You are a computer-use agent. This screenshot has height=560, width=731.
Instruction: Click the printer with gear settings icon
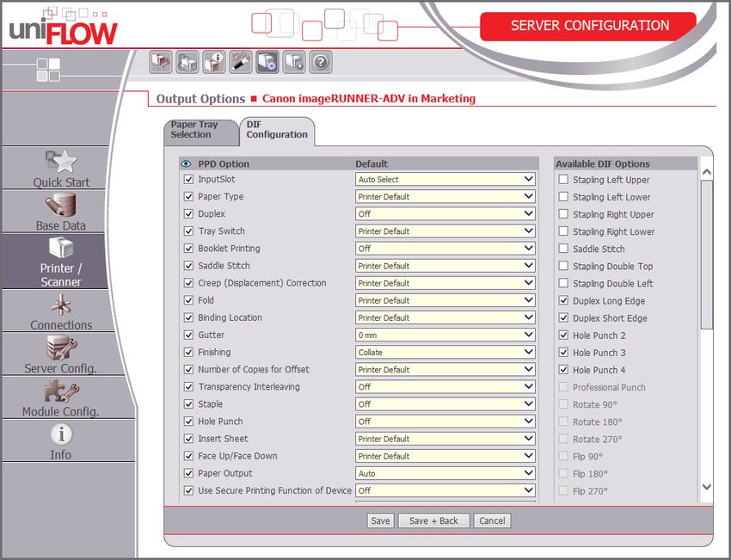(267, 62)
